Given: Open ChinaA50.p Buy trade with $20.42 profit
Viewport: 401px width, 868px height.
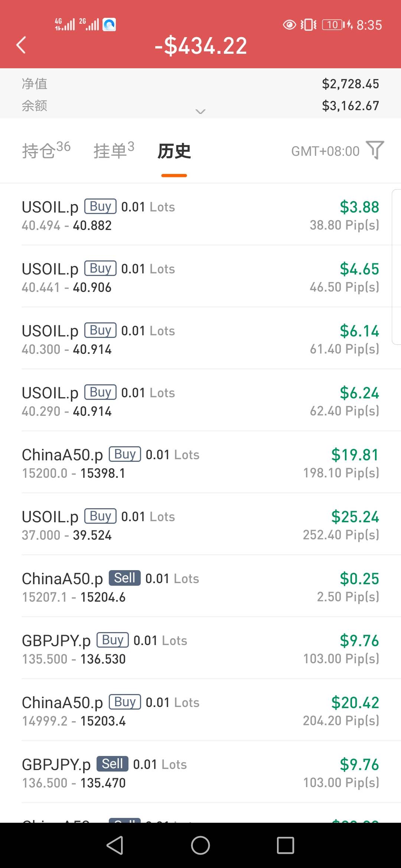Looking at the screenshot, I should [200, 711].
